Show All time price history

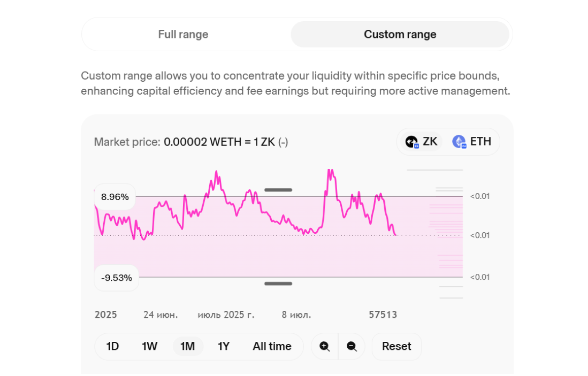[272, 346]
